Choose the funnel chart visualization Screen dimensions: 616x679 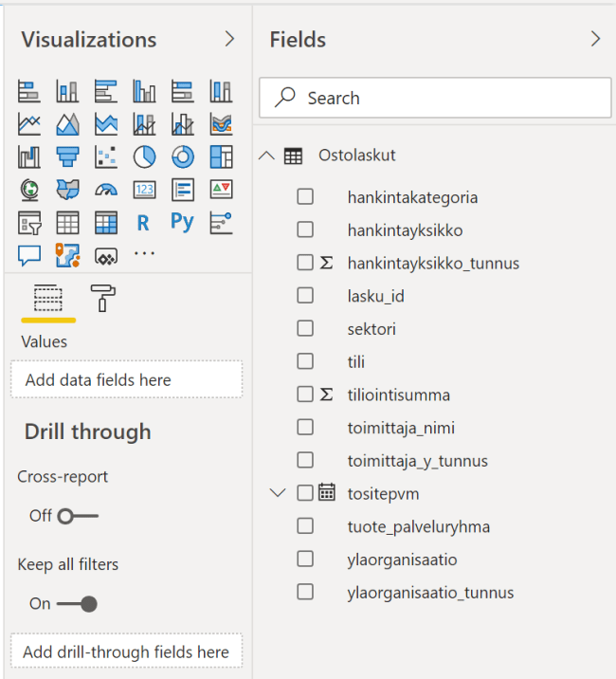pyautogui.click(x=67, y=156)
